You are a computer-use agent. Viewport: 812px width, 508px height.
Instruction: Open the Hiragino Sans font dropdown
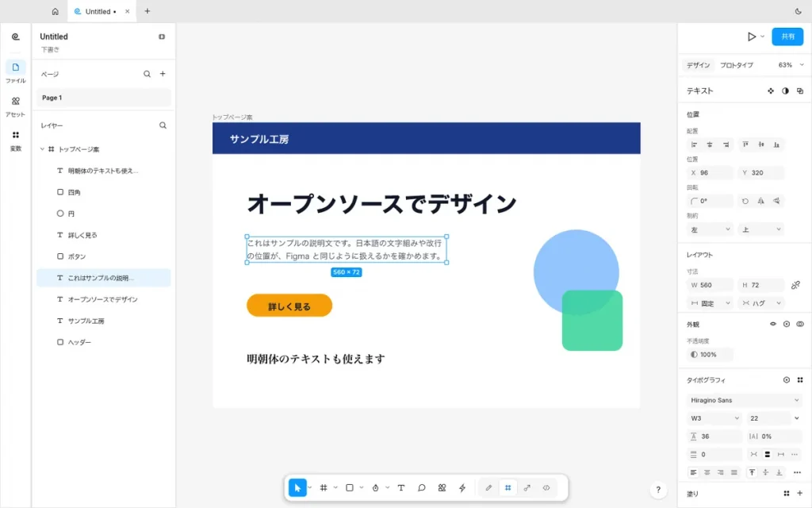pos(745,400)
